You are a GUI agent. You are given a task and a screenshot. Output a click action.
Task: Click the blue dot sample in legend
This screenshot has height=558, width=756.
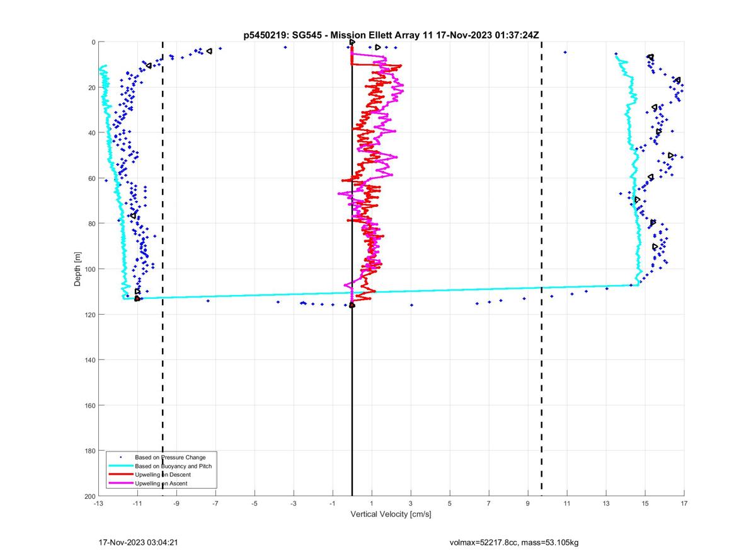[x=120, y=457]
